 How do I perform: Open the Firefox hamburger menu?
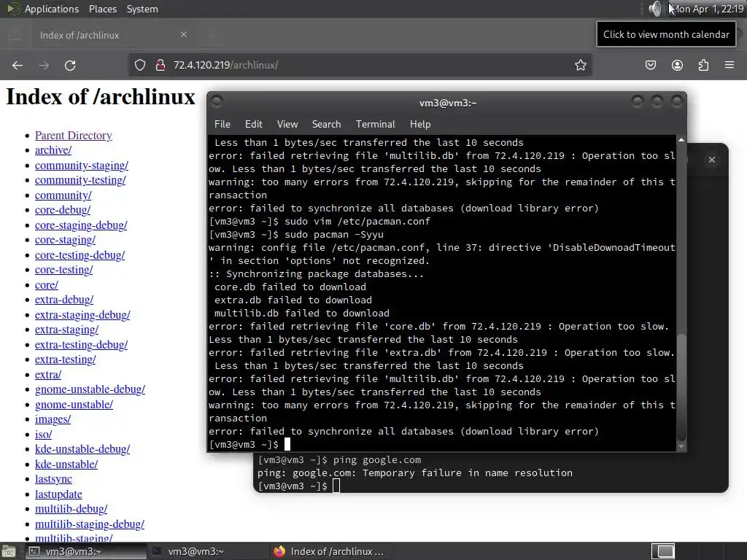729,65
